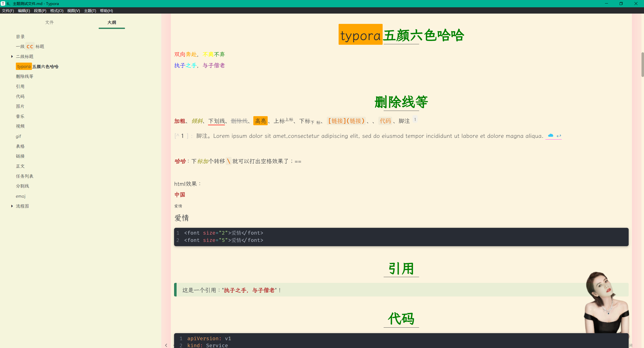The width and height of the screenshot is (644, 348).
Task: Click the 删除线等 heading in editor
Action: coord(401,102)
